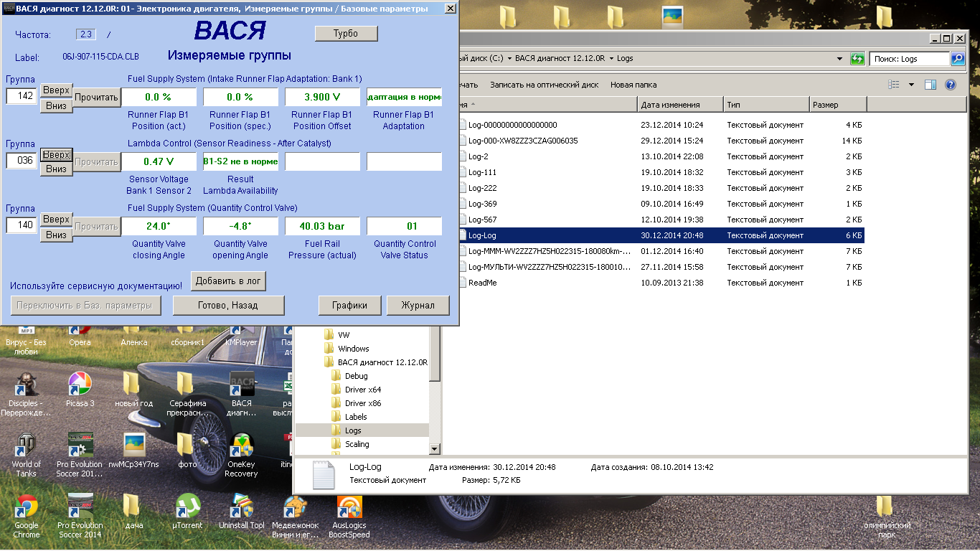Open the Picasa 3 desktop icon
980x551 pixels.
coord(80,385)
